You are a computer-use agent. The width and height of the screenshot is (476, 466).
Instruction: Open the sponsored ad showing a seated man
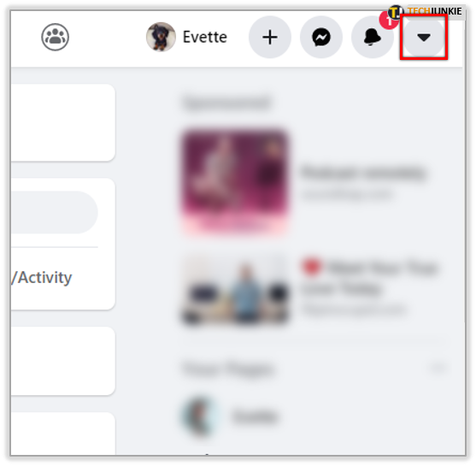(x=235, y=290)
